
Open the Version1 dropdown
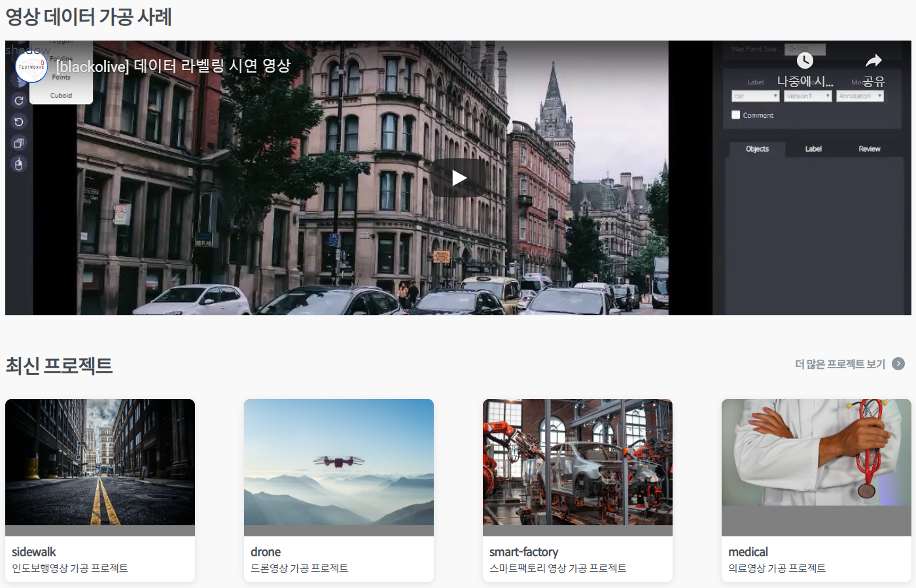click(808, 96)
